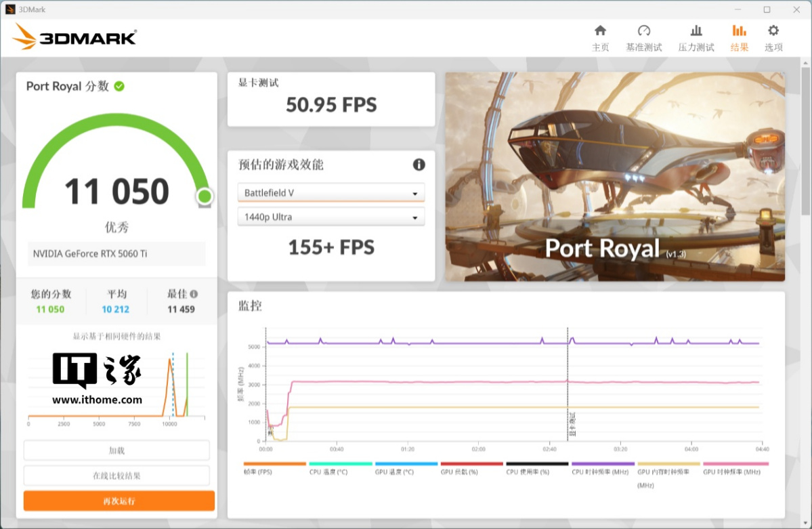Click the Compare Results Online button

click(x=116, y=475)
